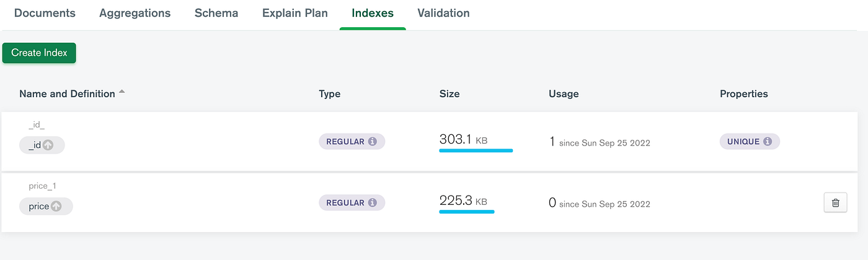Click the ascending arrow icon on price field
The image size is (868, 260).
56,206
